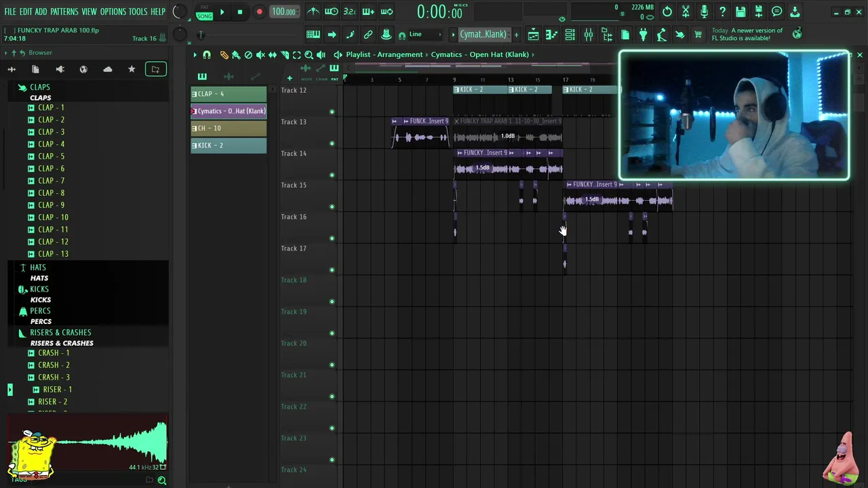Open the Help question mark icon

722,12
